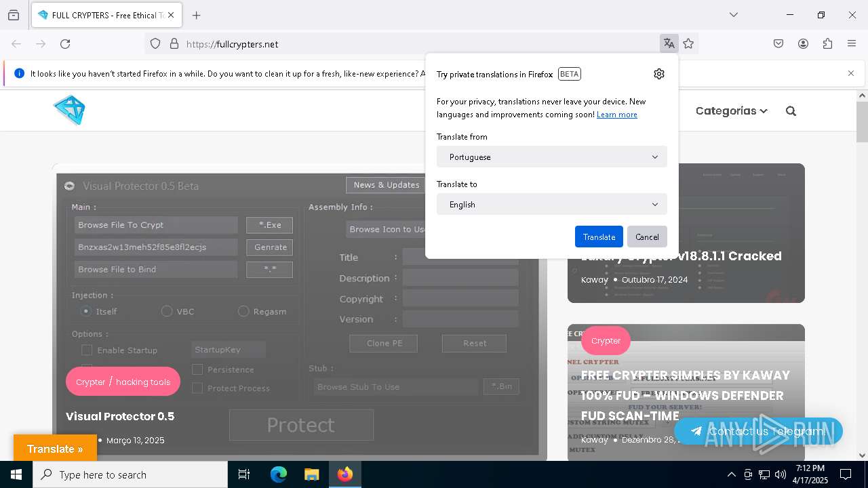The image size is (868, 488).
Task: Click the Firefox taskbar icon
Action: [344, 474]
